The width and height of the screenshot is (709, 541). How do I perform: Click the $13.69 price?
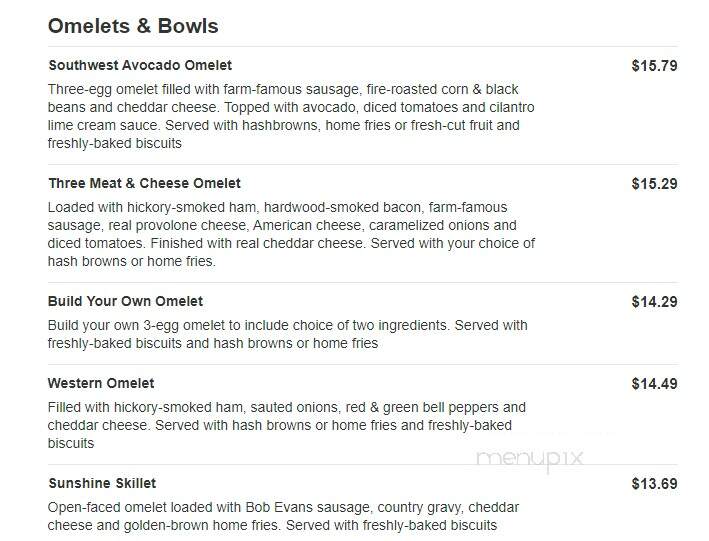pyautogui.click(x=654, y=484)
